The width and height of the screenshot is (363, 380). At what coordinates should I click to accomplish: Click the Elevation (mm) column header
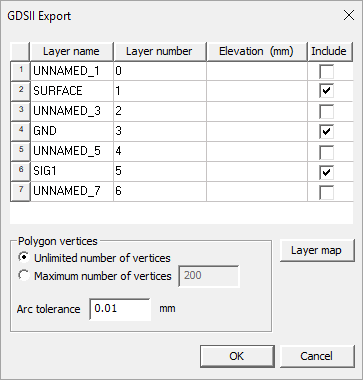pyautogui.click(x=257, y=51)
